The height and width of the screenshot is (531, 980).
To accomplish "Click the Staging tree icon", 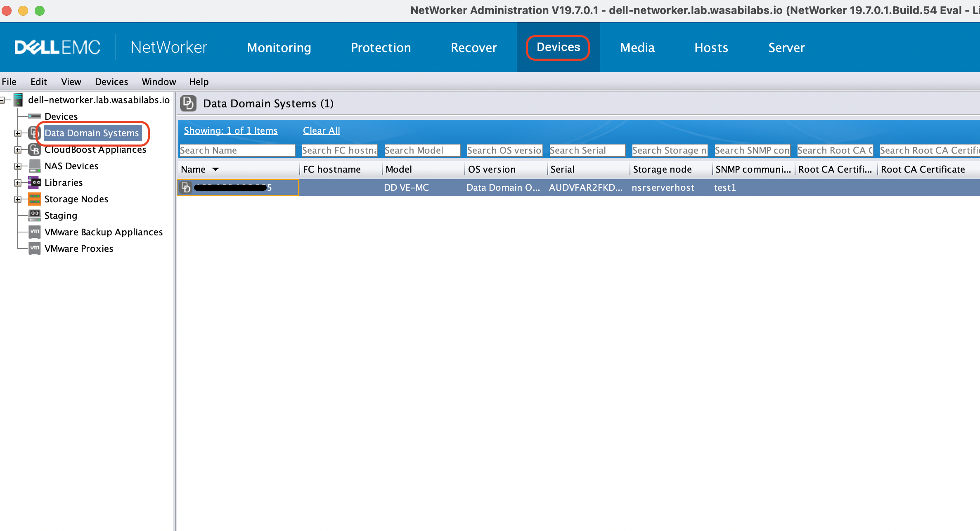I will (x=35, y=216).
